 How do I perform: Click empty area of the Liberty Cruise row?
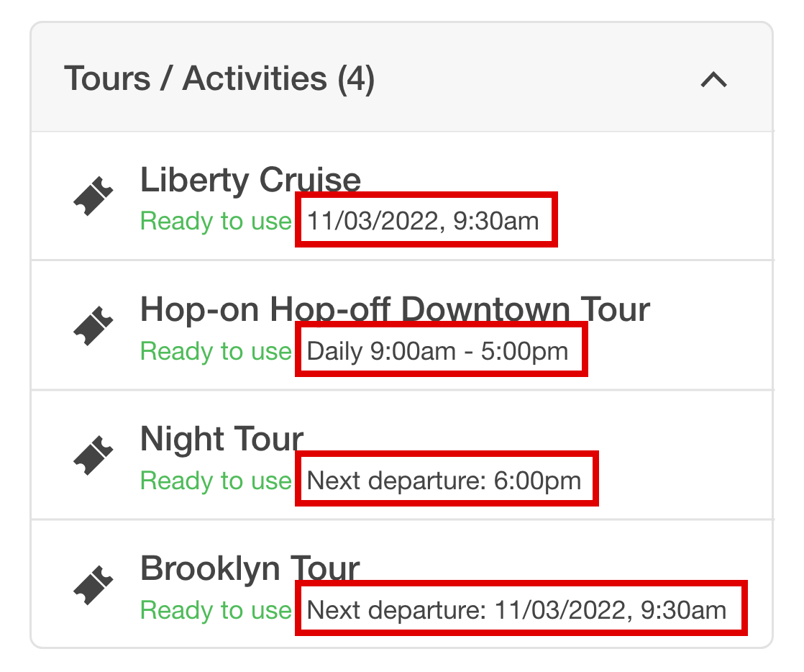(667, 196)
